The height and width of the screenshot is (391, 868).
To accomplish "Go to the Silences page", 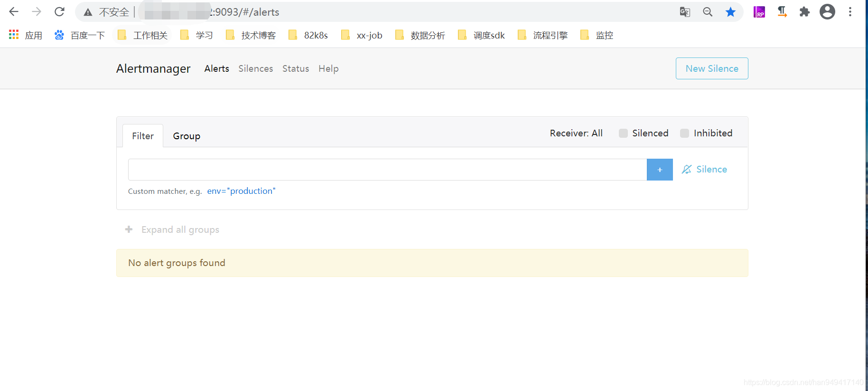I will [x=256, y=68].
